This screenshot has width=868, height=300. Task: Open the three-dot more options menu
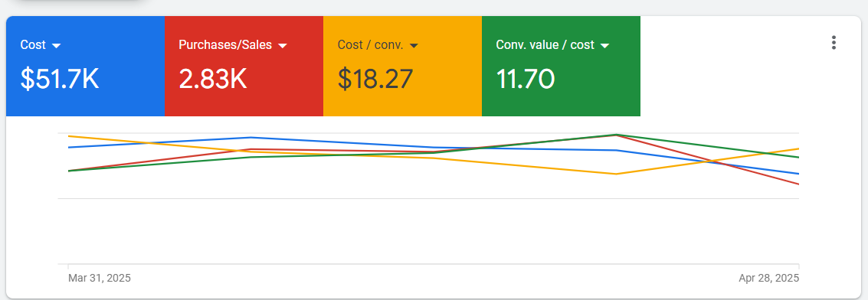[833, 43]
